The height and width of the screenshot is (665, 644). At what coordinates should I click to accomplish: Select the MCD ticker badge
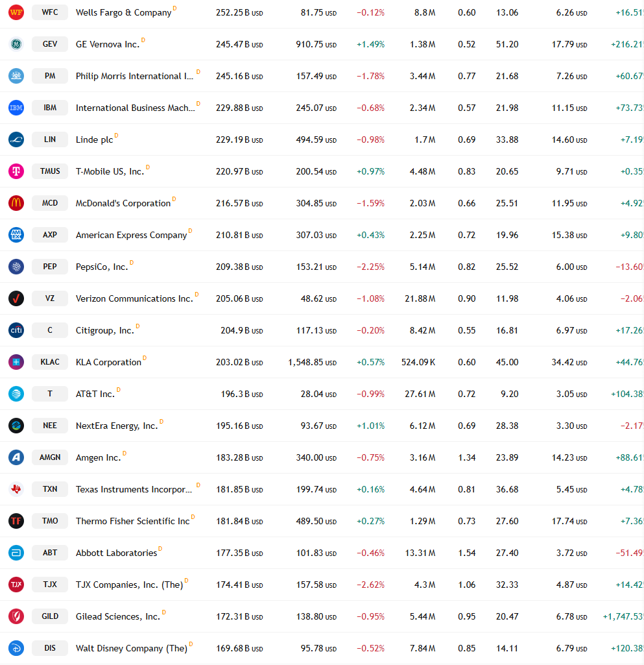pos(49,203)
